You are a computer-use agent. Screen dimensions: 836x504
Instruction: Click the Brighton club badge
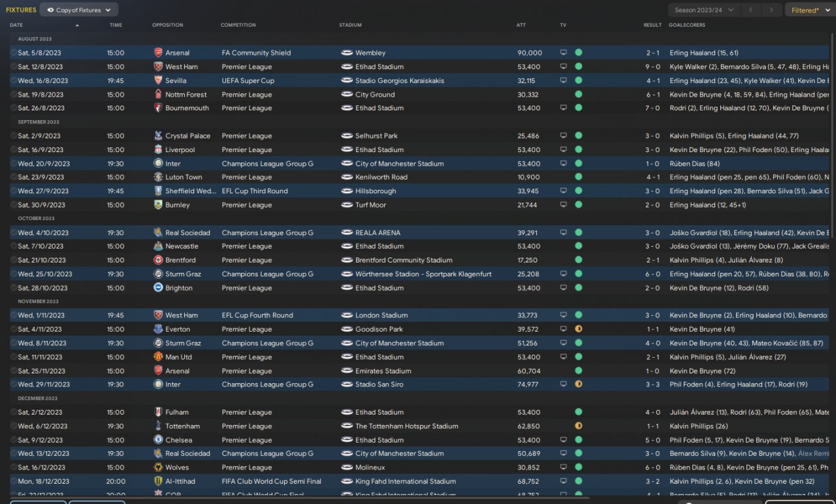click(158, 288)
